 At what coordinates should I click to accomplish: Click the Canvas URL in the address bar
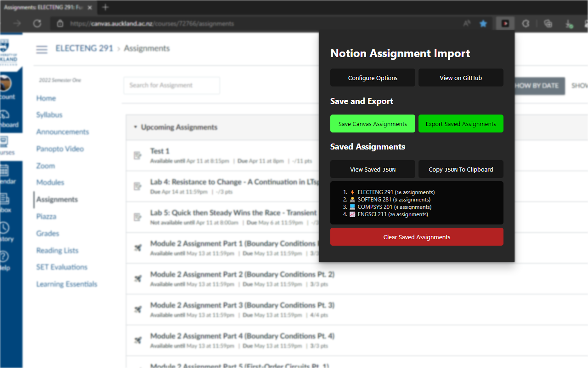(x=152, y=23)
